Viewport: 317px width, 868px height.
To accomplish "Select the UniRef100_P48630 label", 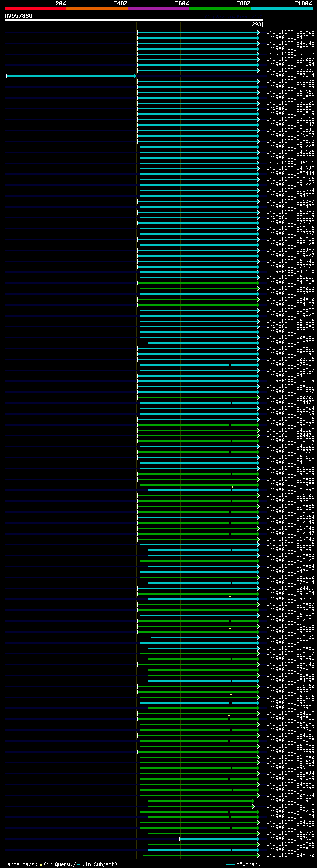I will pyautogui.click(x=290, y=272).
